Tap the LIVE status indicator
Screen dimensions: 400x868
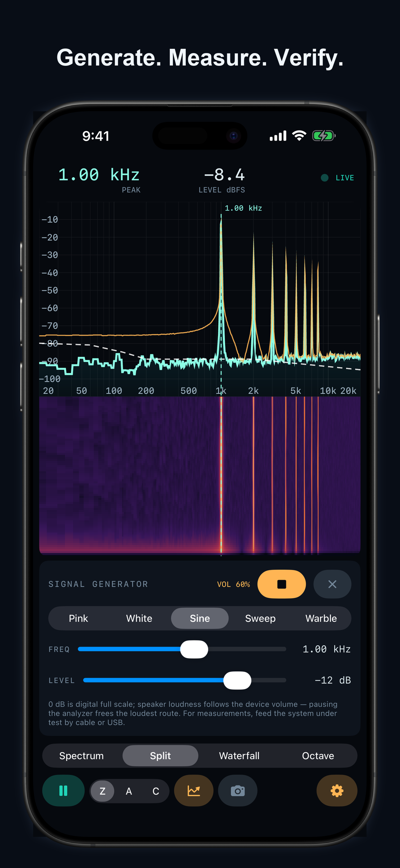337,178
